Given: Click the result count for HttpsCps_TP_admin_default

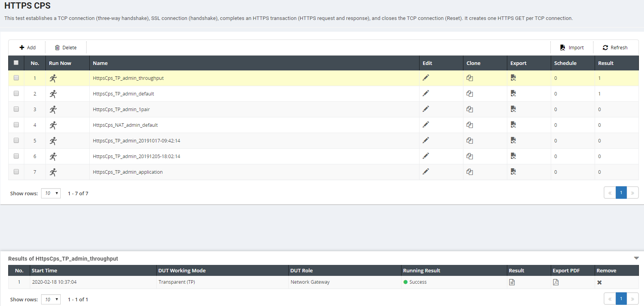Looking at the screenshot, I should click(x=599, y=94).
